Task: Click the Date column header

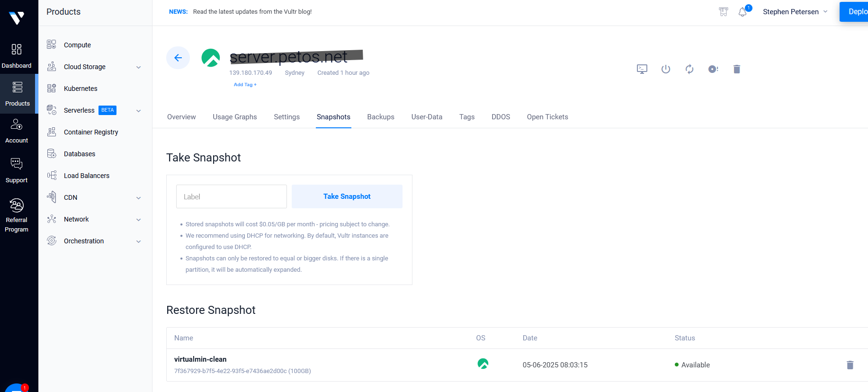Action: (530, 338)
